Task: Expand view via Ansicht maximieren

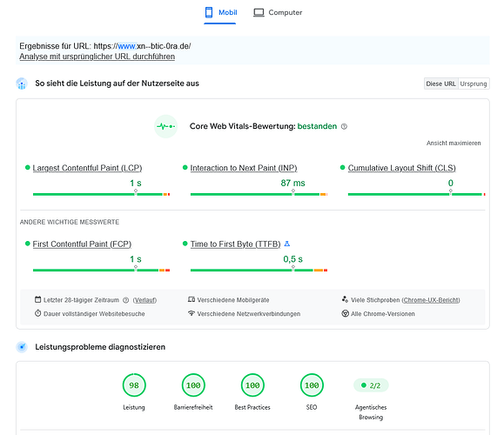Action: 454,143
